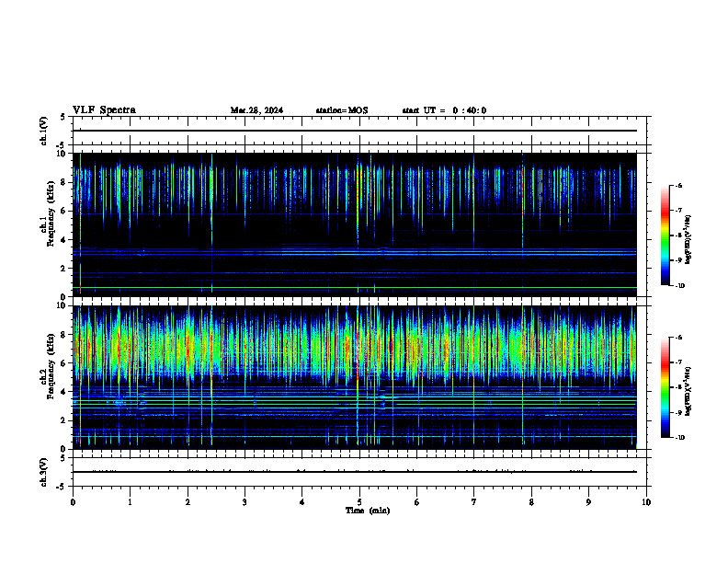Click the time axis tick label "7"
This screenshot has height=563, width=728.
click(x=474, y=502)
